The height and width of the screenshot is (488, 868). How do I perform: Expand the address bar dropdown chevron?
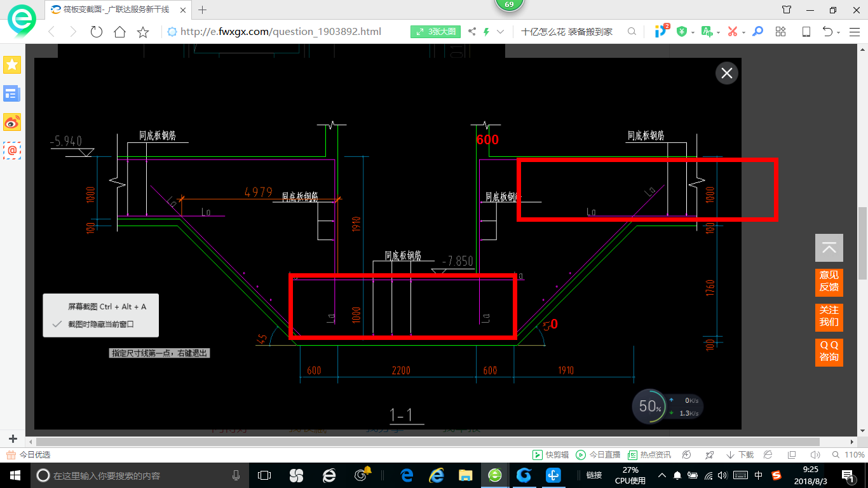pos(501,31)
